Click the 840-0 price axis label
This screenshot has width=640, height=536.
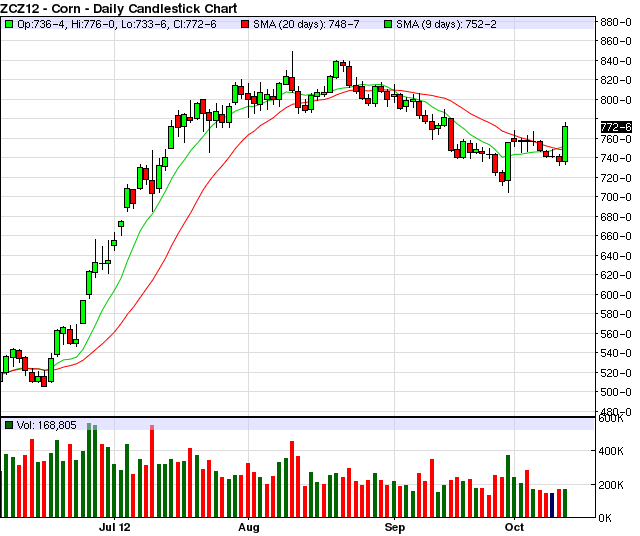[x=616, y=61]
